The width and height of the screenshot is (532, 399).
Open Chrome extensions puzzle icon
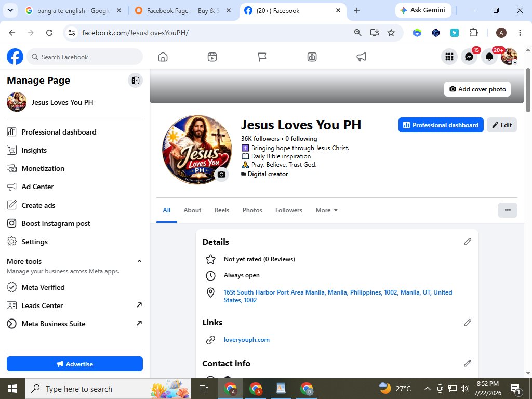(473, 33)
